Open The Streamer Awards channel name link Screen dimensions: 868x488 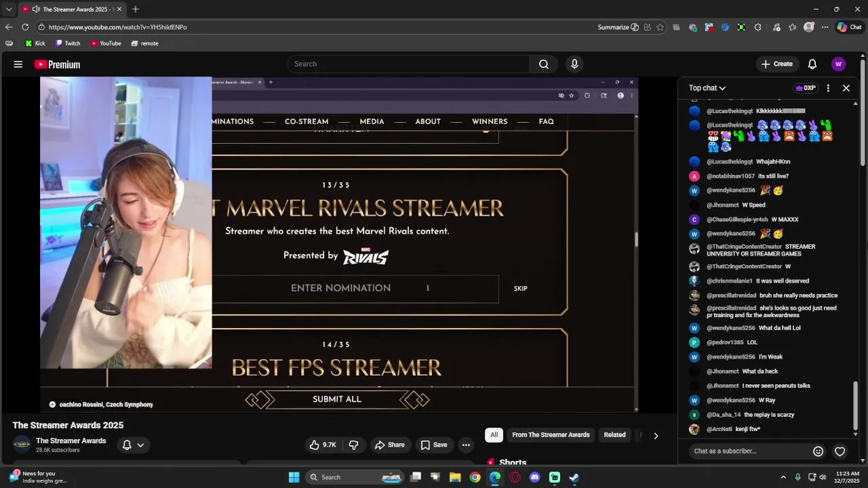click(71, 441)
